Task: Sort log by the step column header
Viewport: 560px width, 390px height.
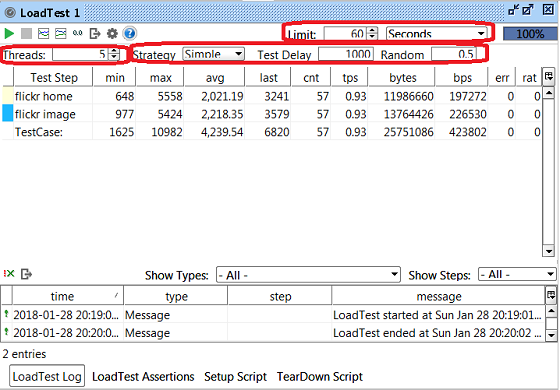Action: point(280,296)
